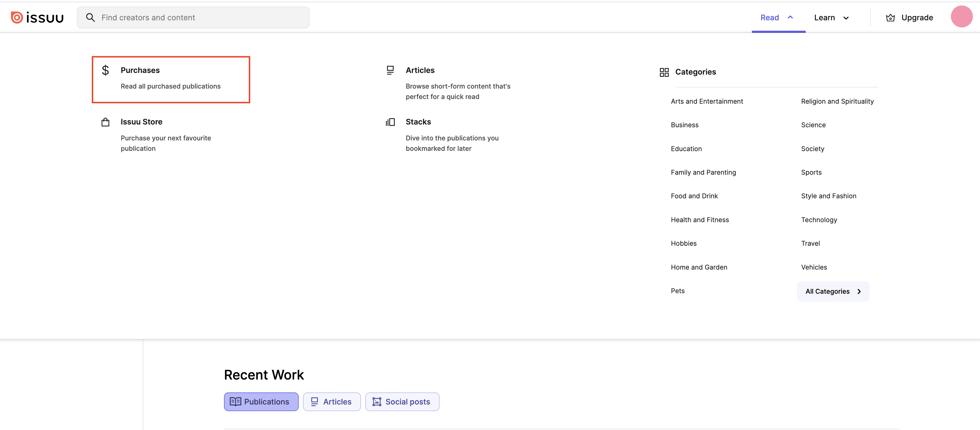Open Health and Fitness category
980x430 pixels.
click(700, 220)
